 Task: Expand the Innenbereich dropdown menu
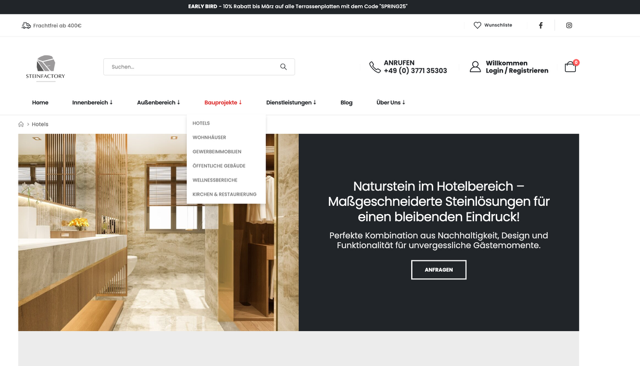(x=92, y=102)
